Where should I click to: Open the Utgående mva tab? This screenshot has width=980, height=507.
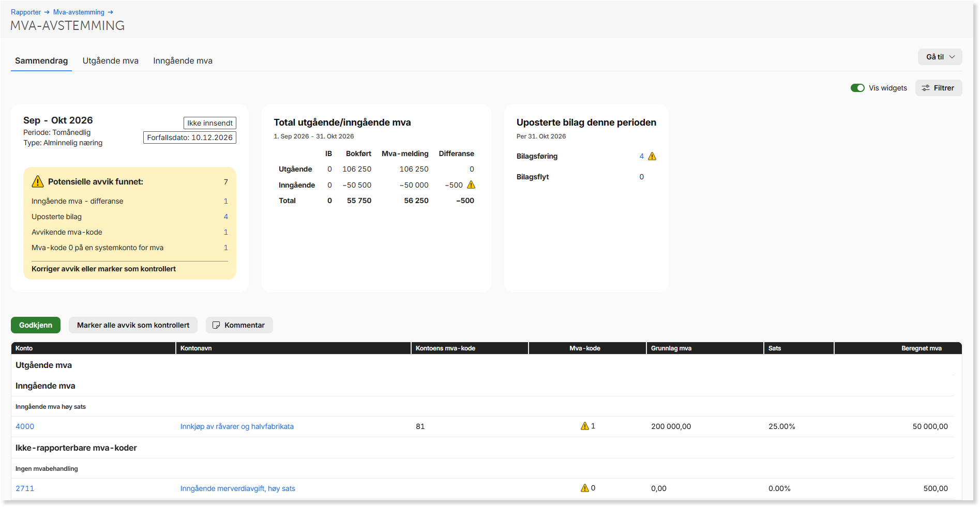coord(111,60)
